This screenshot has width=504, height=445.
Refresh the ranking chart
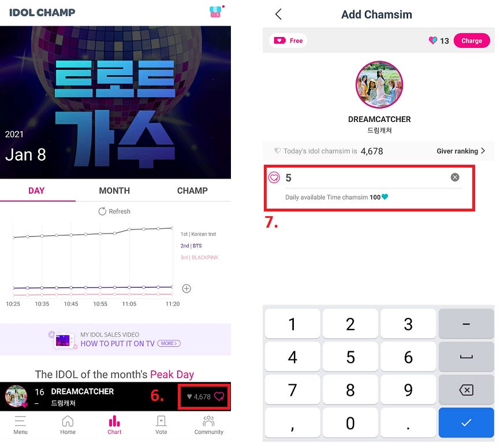pos(114,211)
